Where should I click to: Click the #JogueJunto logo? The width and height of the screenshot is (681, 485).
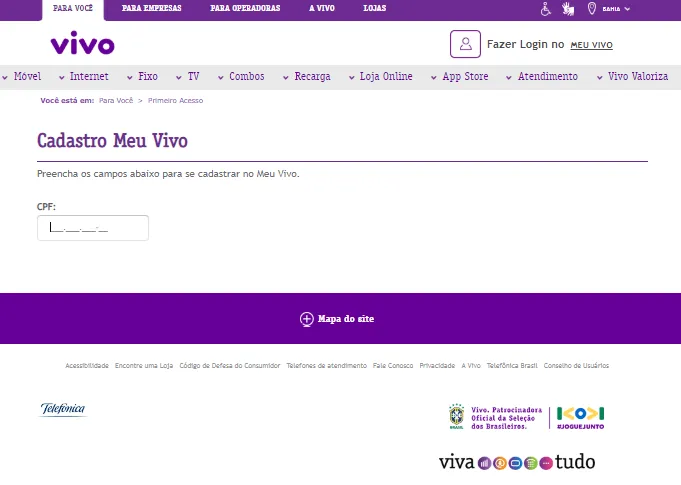pos(580,418)
